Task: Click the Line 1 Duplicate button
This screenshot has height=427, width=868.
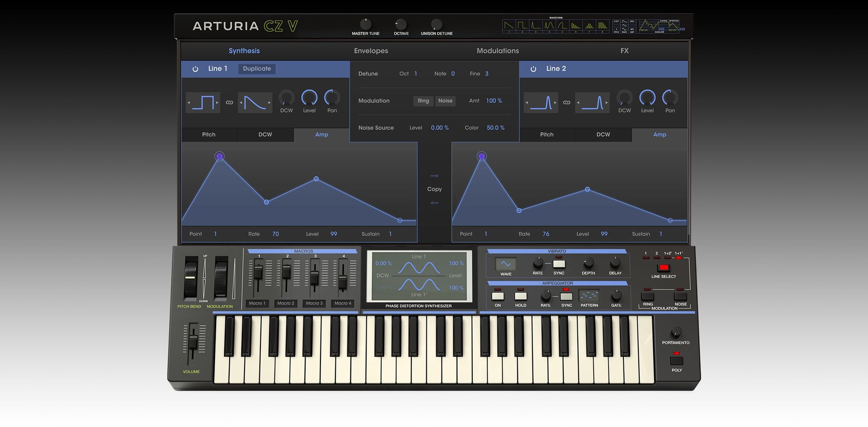Action: [257, 69]
